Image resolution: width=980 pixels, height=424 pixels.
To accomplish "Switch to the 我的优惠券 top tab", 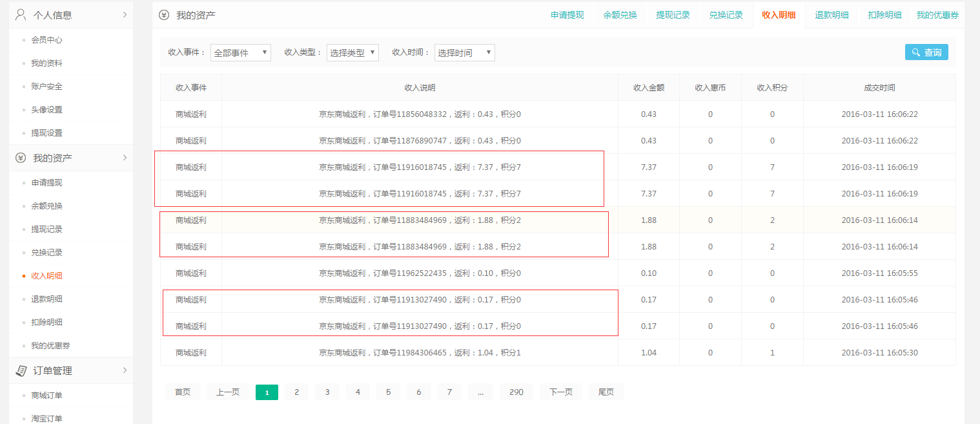I will (937, 15).
